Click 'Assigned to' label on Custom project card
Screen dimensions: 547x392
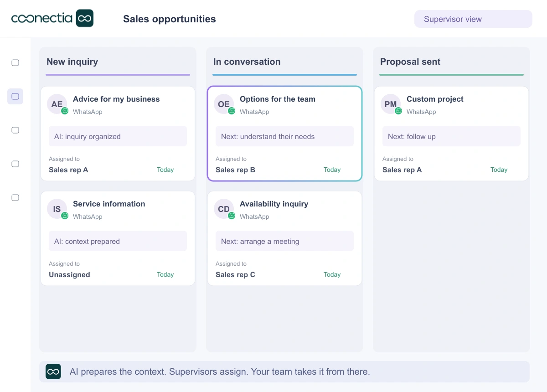[398, 159]
